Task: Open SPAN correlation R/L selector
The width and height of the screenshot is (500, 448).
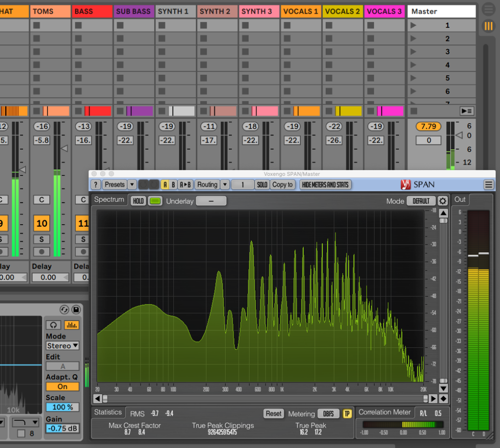Action: (x=423, y=413)
